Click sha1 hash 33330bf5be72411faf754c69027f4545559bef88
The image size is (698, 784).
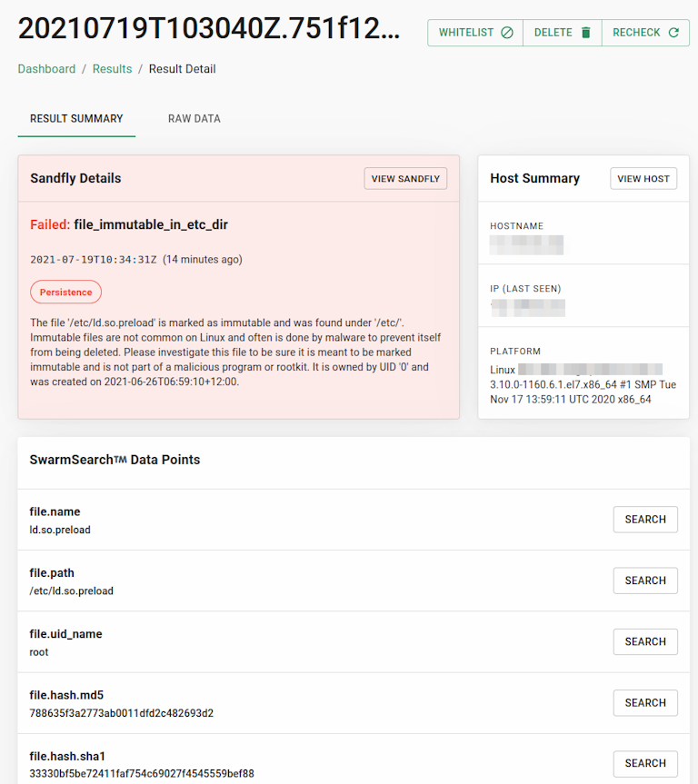tap(142, 773)
